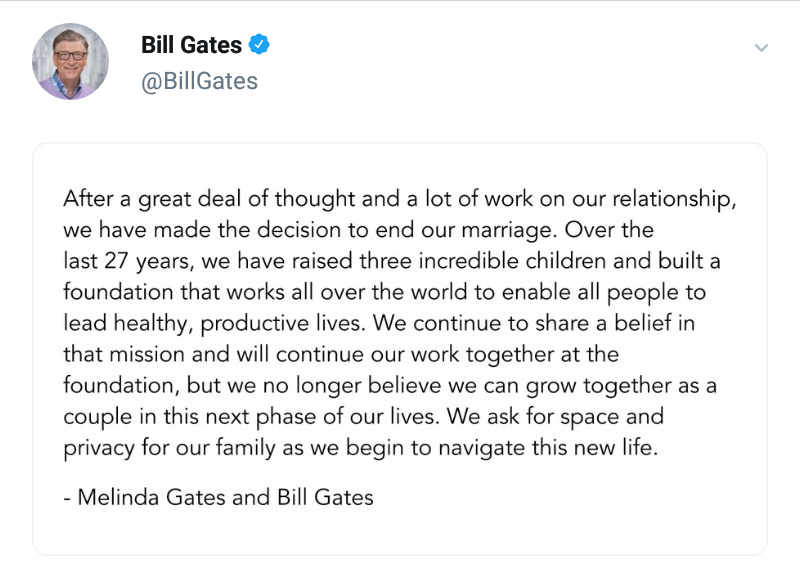Open the tweet options chevron menu
Viewport: 800px width, 572px height.
coord(761,48)
